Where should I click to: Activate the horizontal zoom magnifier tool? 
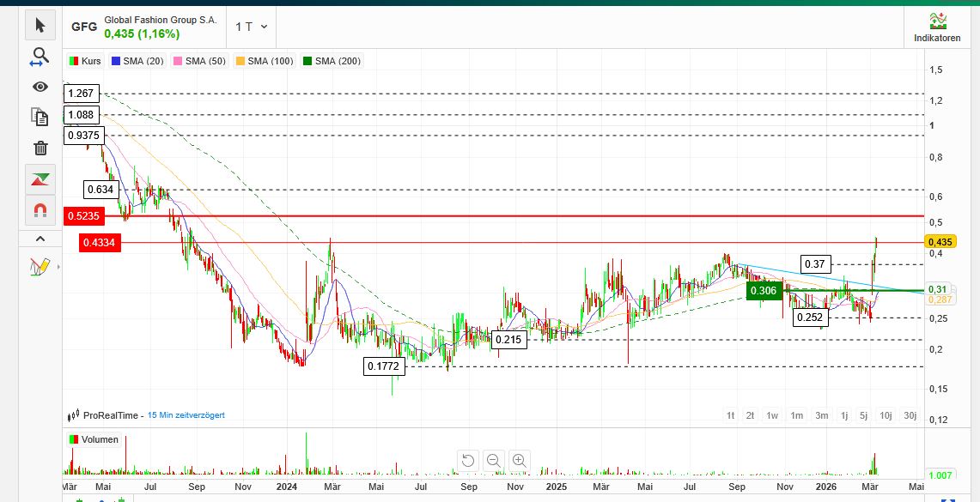tap(40, 57)
